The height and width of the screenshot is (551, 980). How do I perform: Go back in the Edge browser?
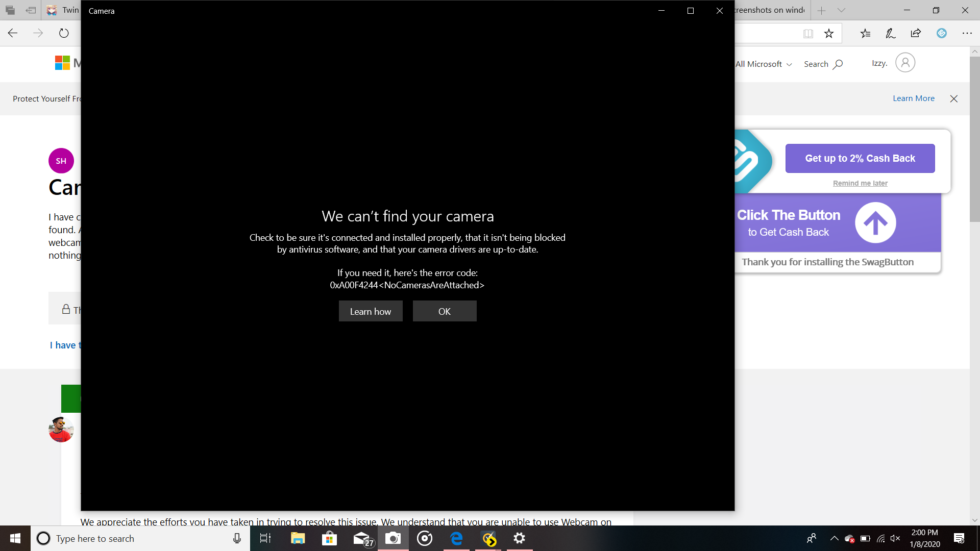[13, 33]
